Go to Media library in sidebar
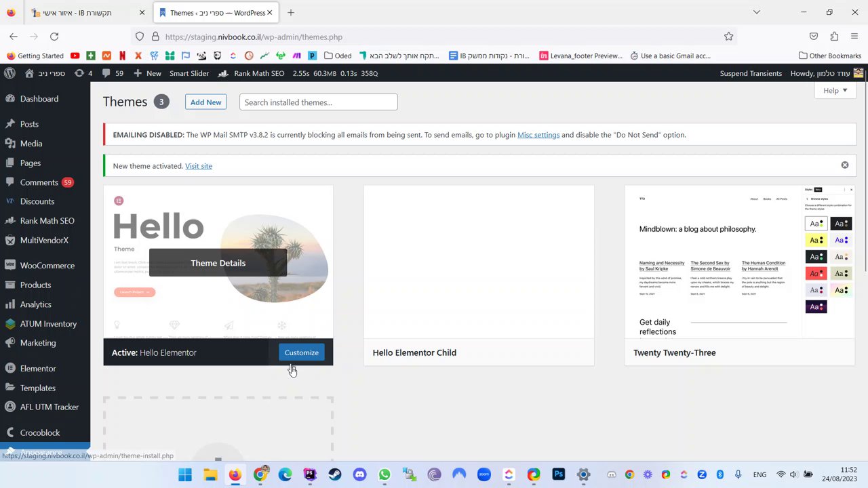868x488 pixels. click(31, 144)
